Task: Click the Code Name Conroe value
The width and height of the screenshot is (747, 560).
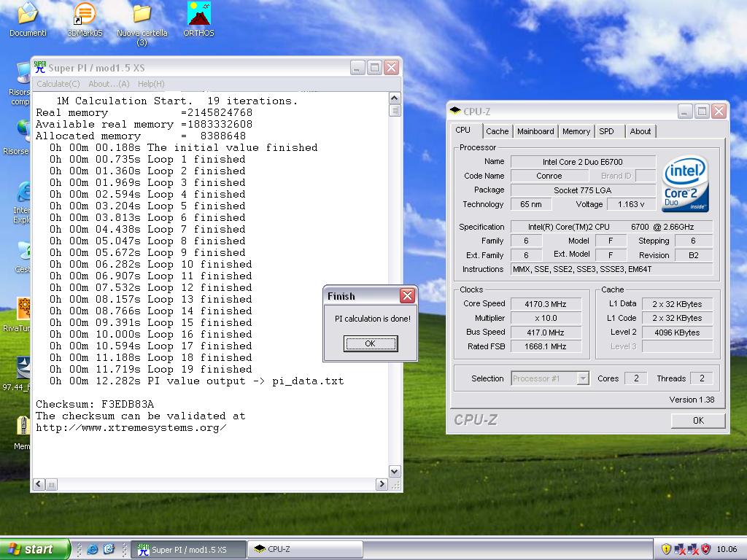Action: 549,176
